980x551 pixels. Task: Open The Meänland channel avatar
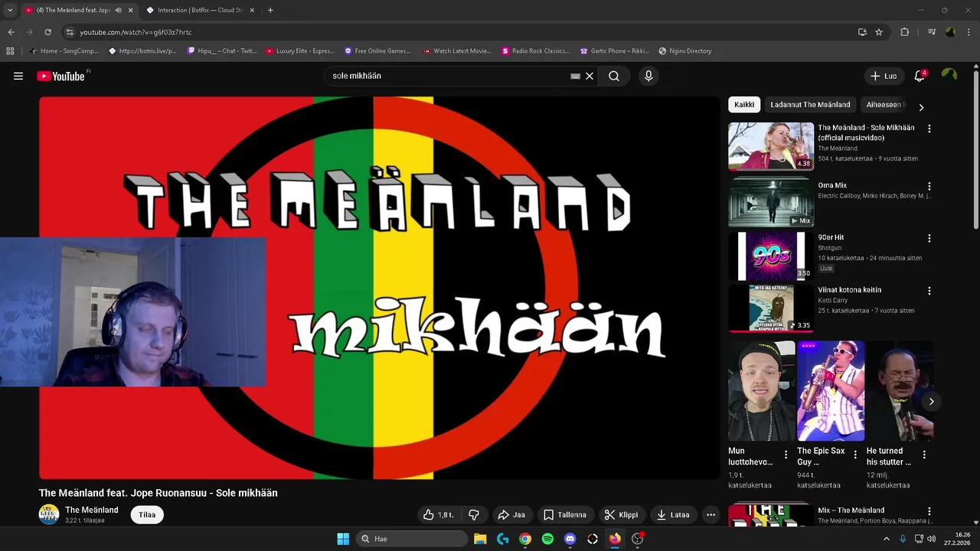coord(49,514)
